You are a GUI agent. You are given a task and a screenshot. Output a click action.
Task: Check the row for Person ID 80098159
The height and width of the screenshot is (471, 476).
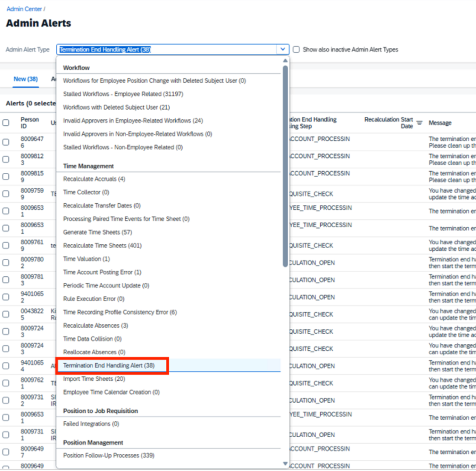click(6, 177)
